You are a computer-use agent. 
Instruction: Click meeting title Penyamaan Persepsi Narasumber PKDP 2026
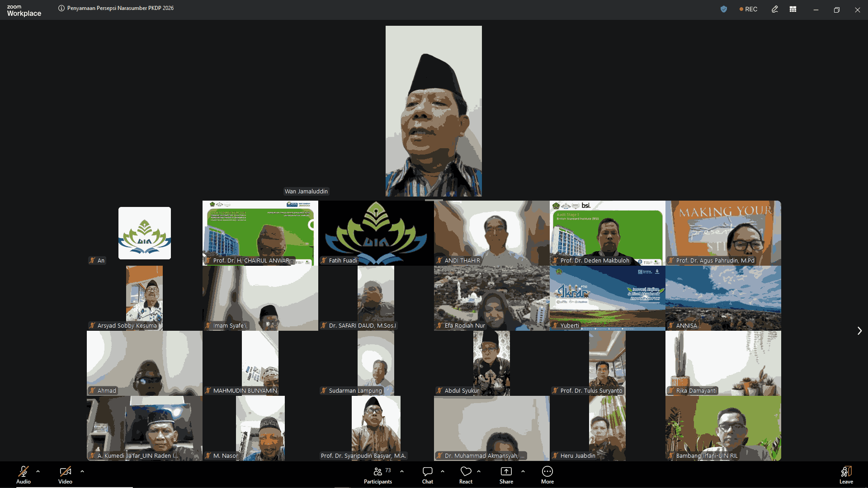click(x=120, y=8)
